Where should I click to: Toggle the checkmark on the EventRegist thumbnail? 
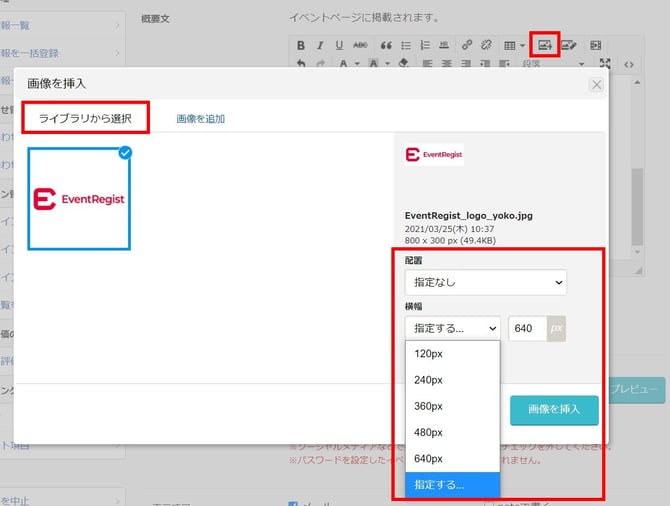125,152
